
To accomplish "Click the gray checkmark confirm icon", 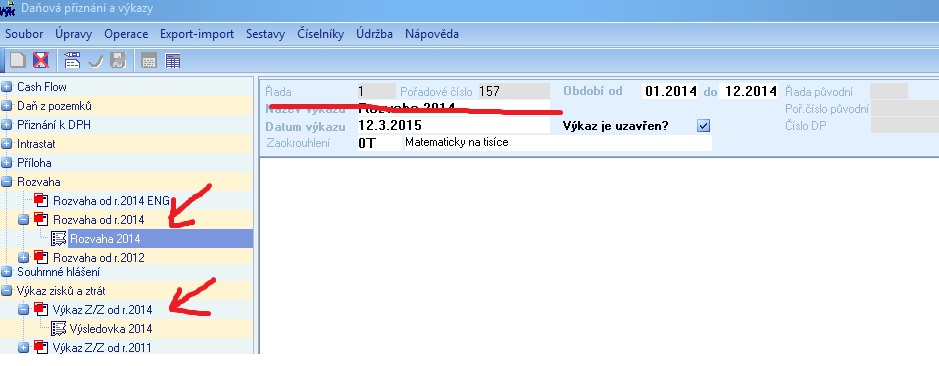I will pos(95,60).
